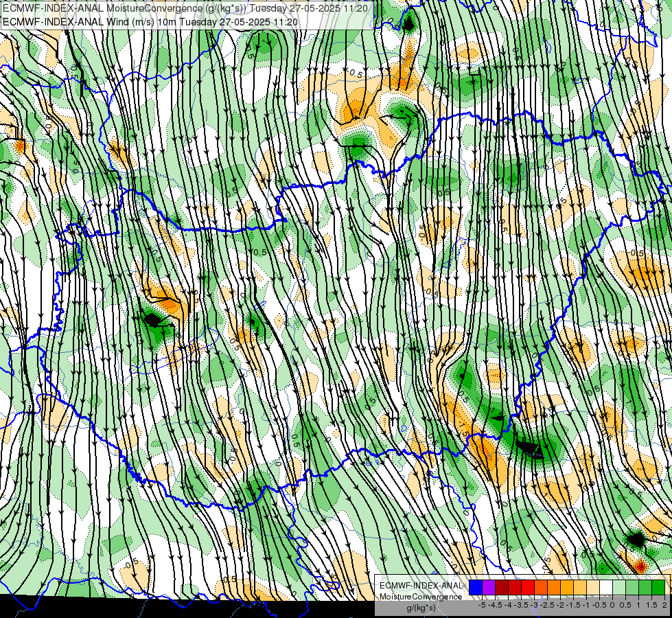Click the -1.5 tick label on the legend
This screenshot has width=672, height=618.
[x=573, y=605]
